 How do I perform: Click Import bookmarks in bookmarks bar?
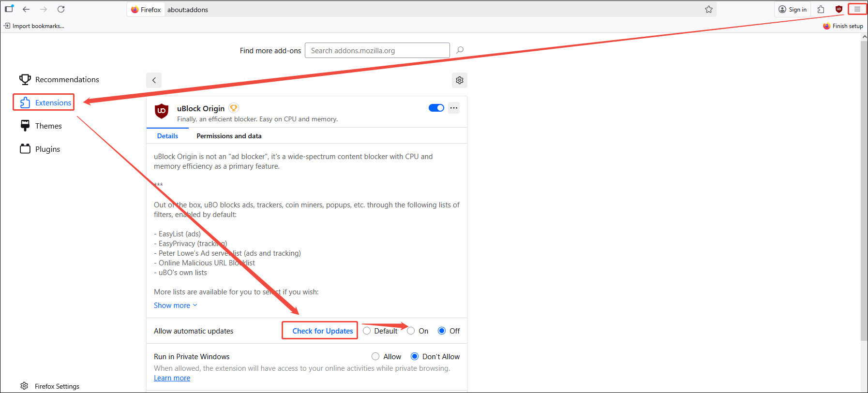point(34,26)
